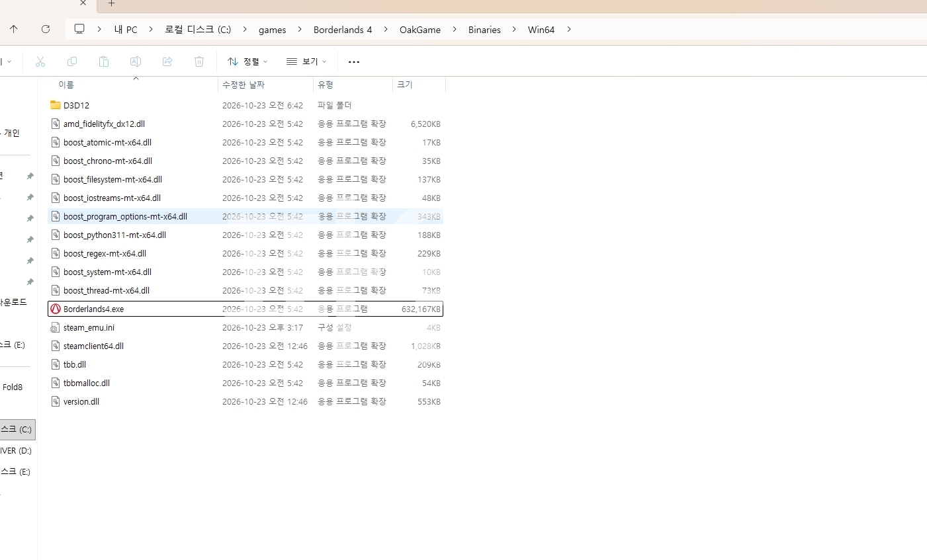This screenshot has width=927, height=560.
Task: Select the D3D12 folder icon
Action: (x=56, y=105)
